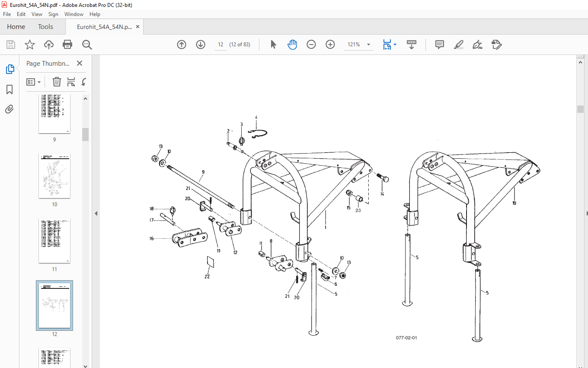This screenshot has height=368, width=588.
Task: Collapse the left navigation pane arrow
Action: coord(96,213)
